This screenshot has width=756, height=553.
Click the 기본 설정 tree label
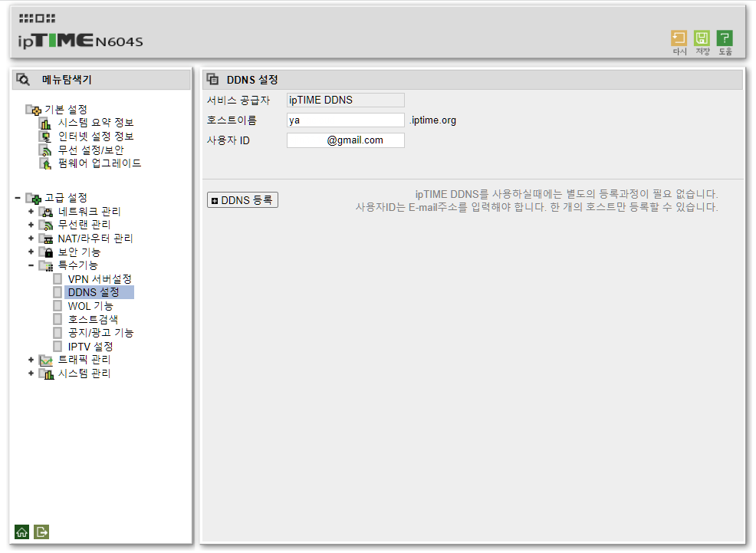66,110
